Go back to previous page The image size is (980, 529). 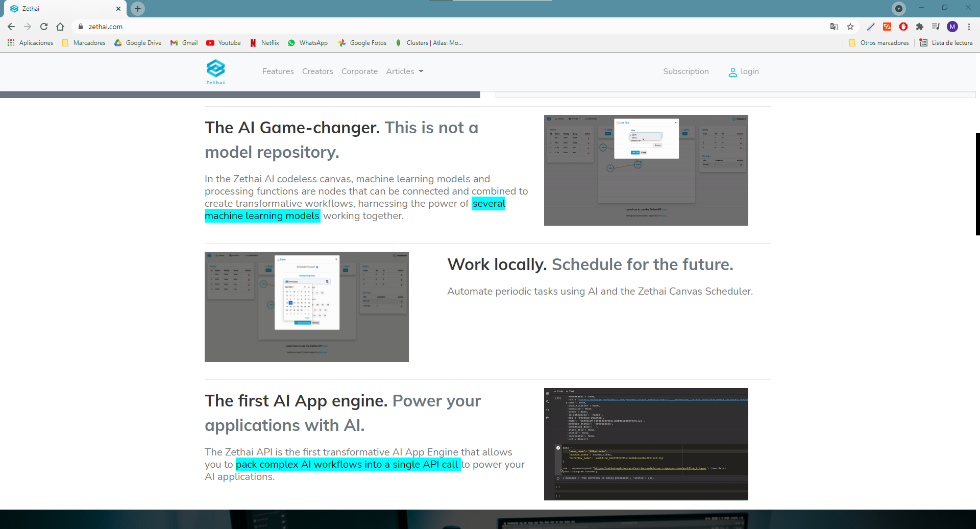click(11, 27)
